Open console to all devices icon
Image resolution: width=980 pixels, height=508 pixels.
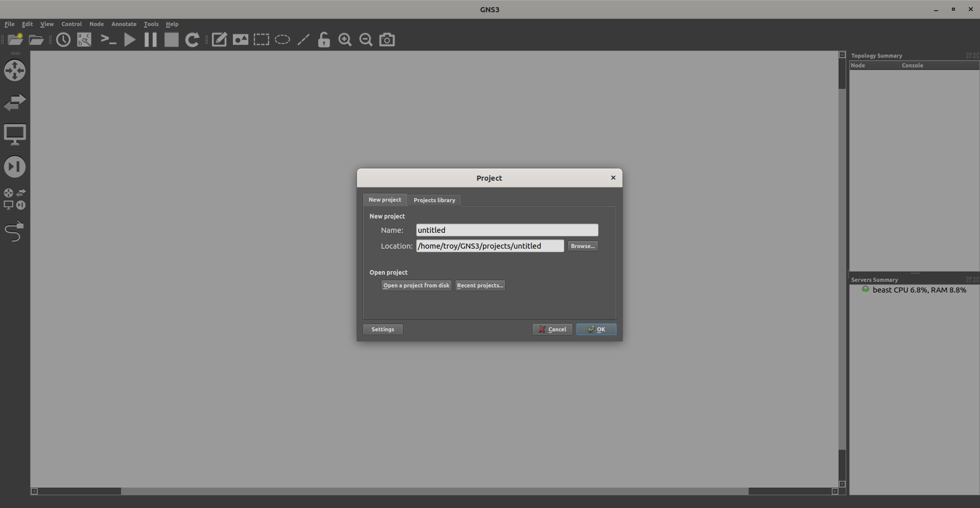pyautogui.click(x=108, y=40)
